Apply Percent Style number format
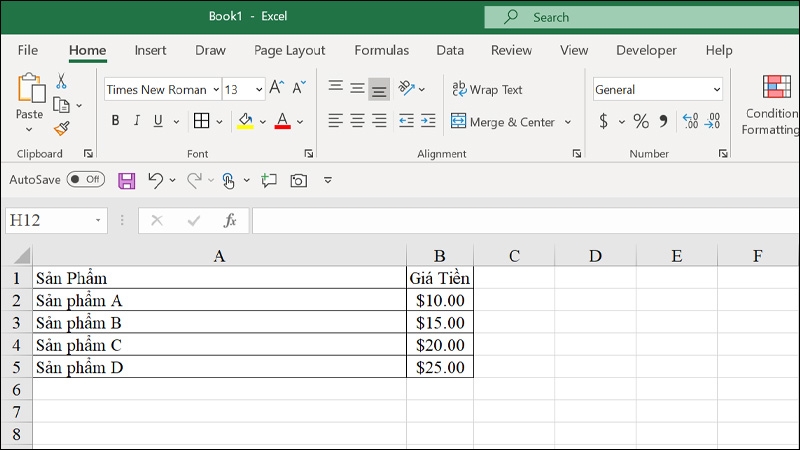This screenshot has width=800, height=450. click(641, 121)
